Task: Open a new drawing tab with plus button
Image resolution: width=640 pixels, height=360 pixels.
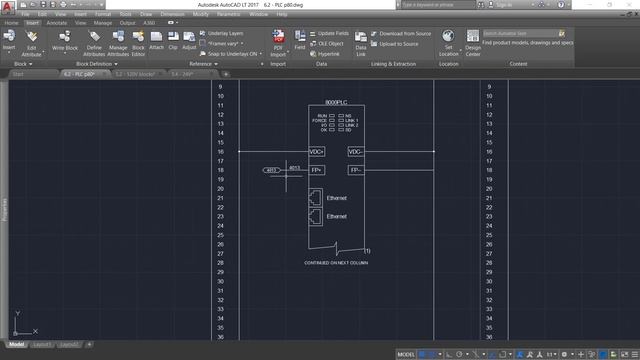Action: [226, 74]
